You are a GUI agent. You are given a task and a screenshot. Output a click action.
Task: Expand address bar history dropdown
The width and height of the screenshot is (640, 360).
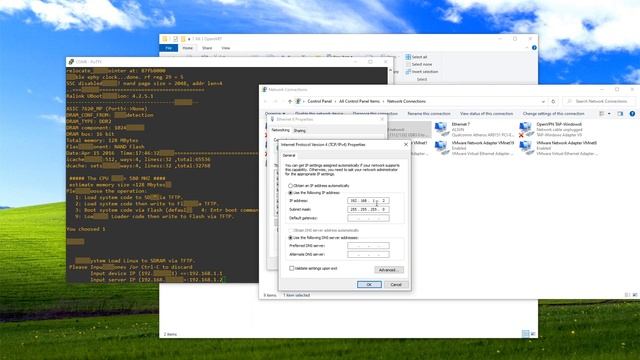543,101
